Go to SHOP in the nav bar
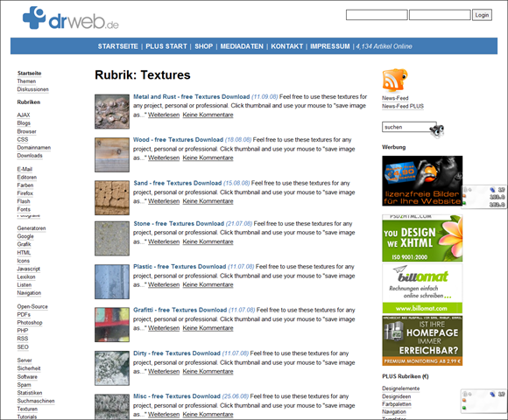The height and width of the screenshot is (420, 508). click(x=203, y=46)
